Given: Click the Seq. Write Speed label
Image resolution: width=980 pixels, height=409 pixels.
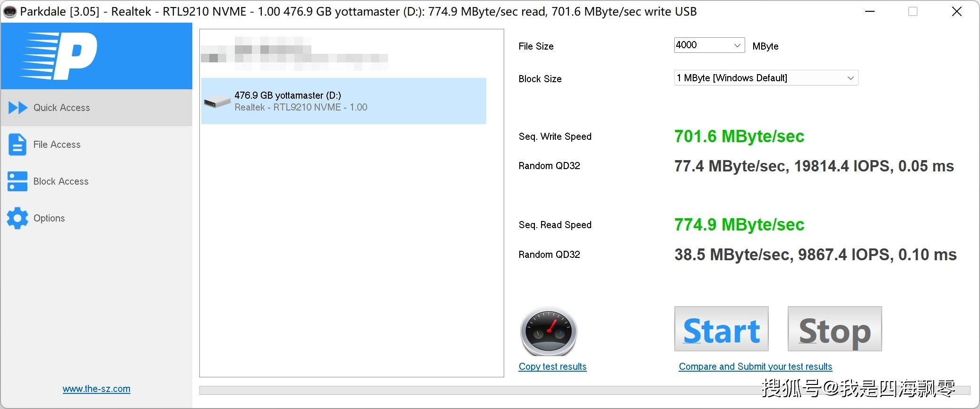Looking at the screenshot, I should (x=555, y=136).
